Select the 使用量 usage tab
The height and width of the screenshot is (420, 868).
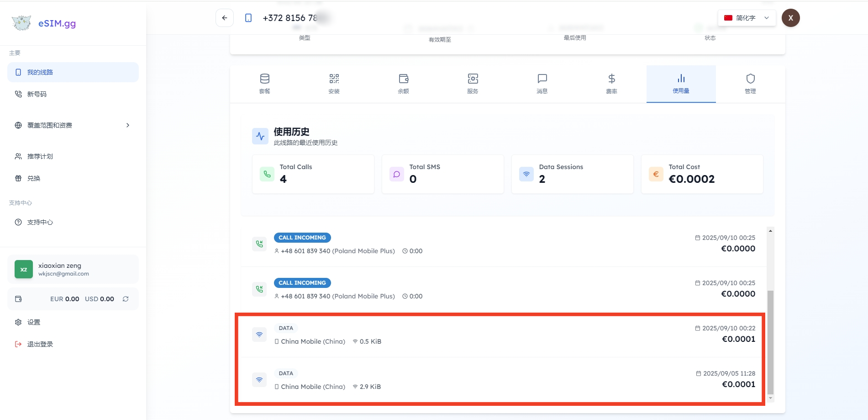[681, 84]
